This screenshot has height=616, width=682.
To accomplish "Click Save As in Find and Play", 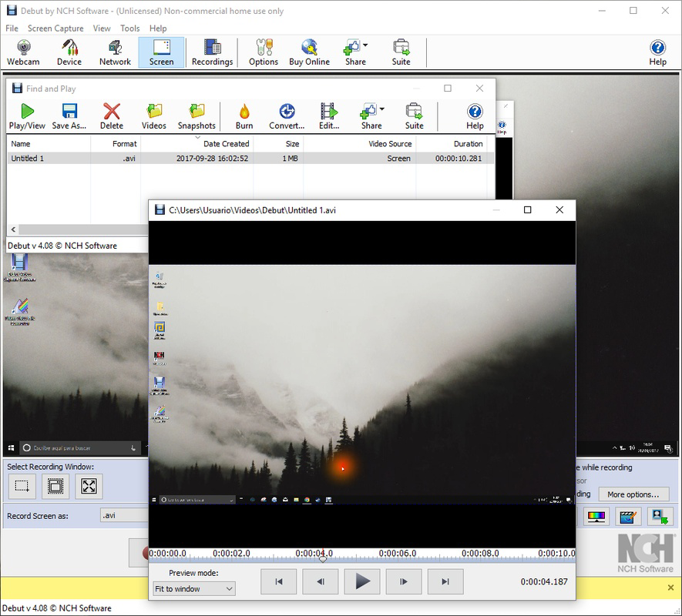I will [69, 116].
